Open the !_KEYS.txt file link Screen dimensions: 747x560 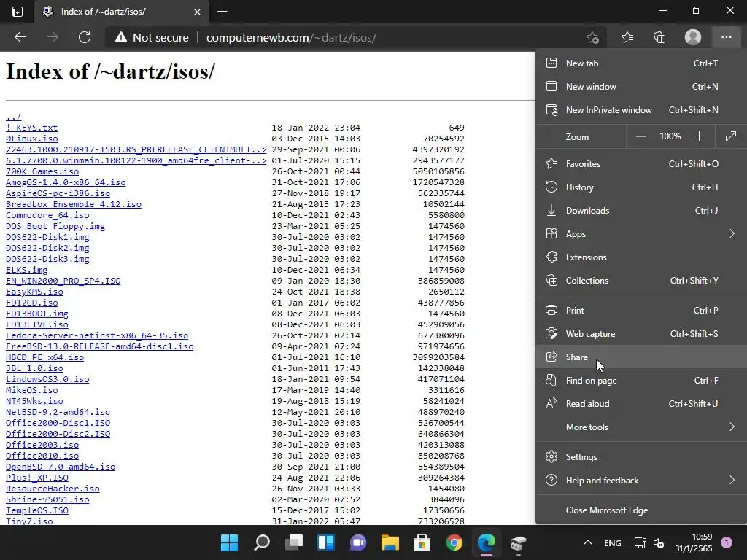point(31,128)
